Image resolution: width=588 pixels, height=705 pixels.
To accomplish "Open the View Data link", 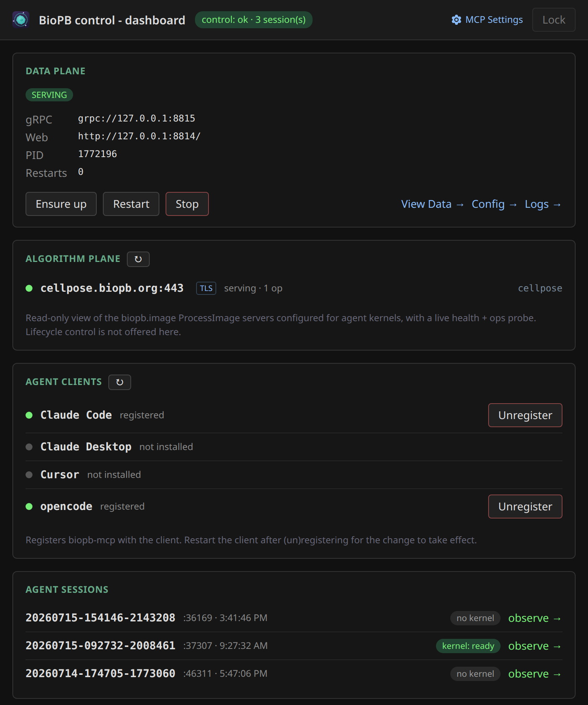I will click(433, 204).
